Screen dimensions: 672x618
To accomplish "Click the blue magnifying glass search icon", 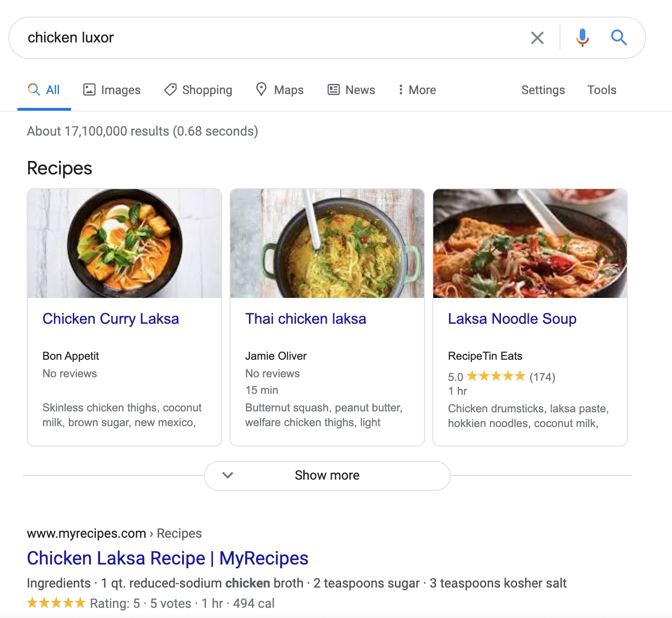I will (x=619, y=38).
